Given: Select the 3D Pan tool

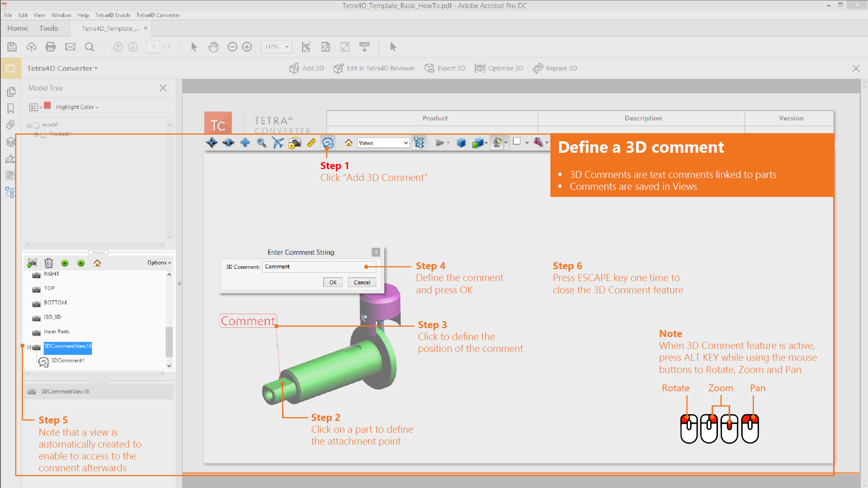Looking at the screenshot, I should click(245, 143).
